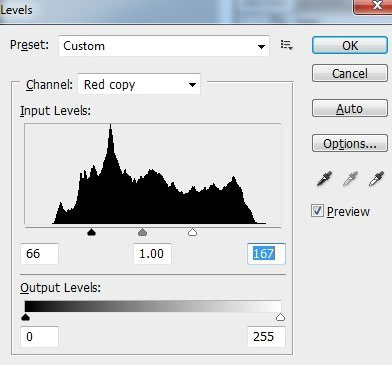Click the output shadow field showing 0
392x365 pixels.
(x=40, y=337)
